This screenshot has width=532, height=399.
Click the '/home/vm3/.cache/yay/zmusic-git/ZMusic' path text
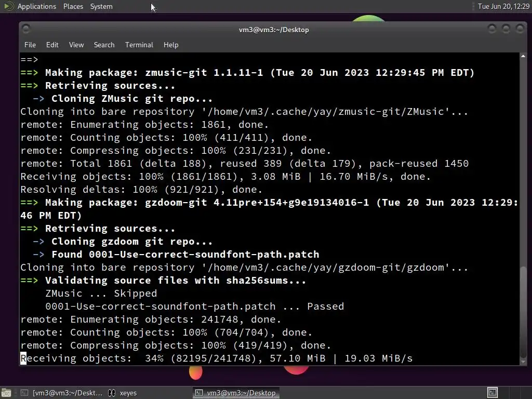[326, 112]
